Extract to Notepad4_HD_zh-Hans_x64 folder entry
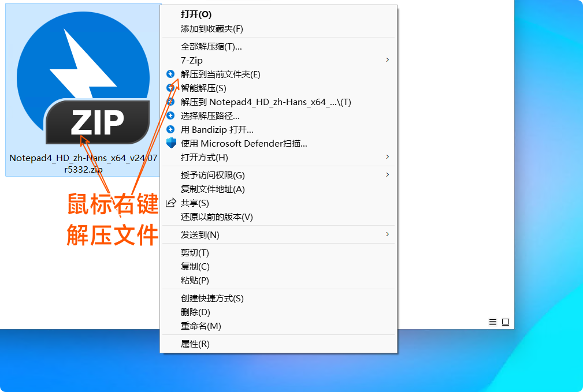This screenshot has height=392, width=583. click(278, 102)
